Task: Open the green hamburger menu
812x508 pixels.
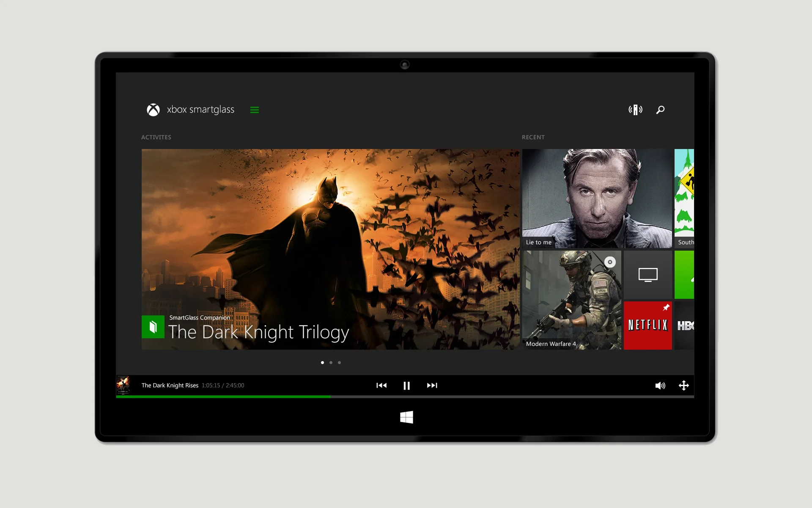Action: click(254, 110)
